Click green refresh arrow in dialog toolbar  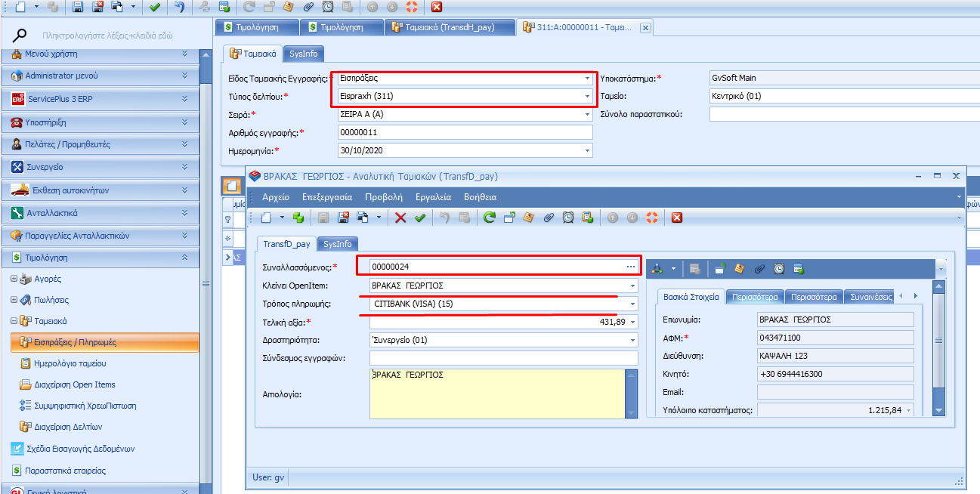point(490,218)
